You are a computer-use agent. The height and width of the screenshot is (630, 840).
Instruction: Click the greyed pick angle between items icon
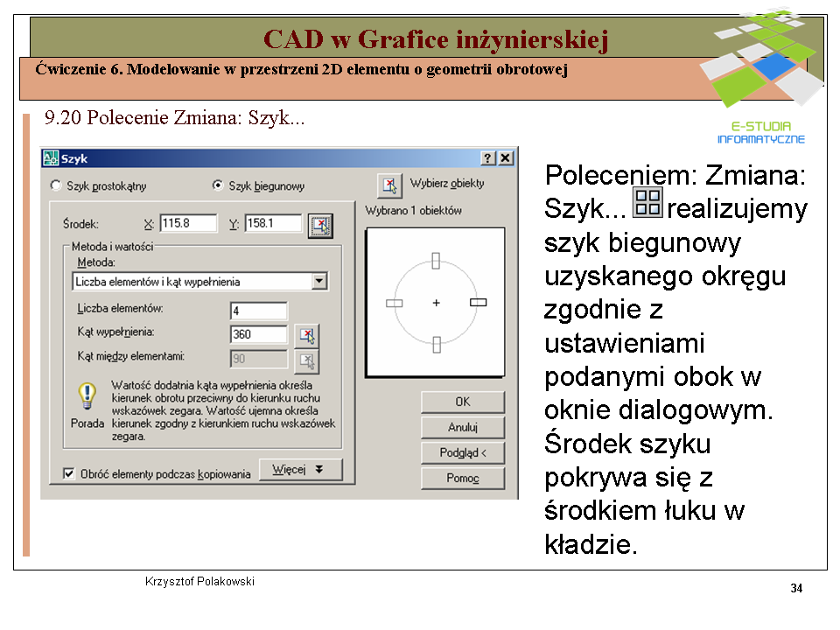[306, 360]
